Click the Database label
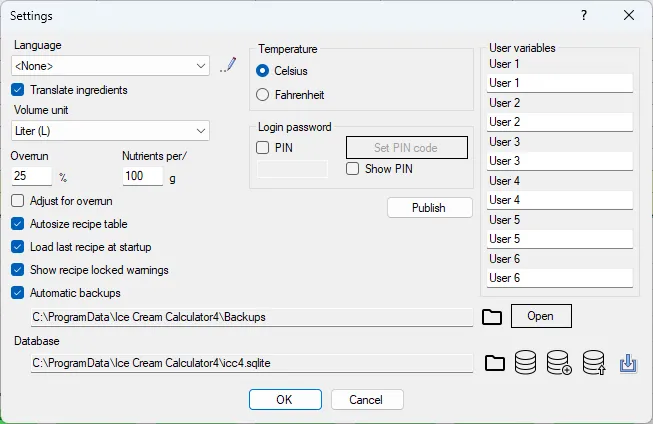This screenshot has width=653, height=424. (x=37, y=341)
